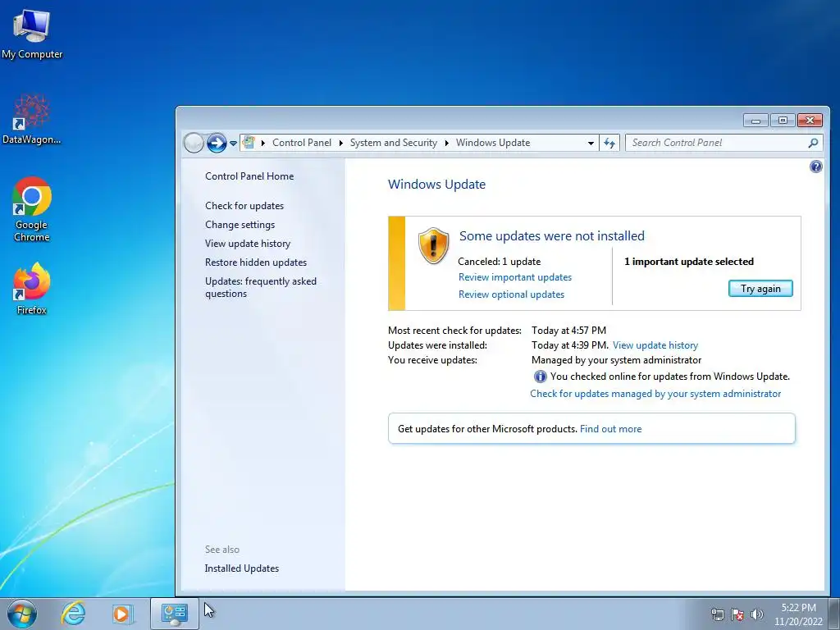Image resolution: width=840 pixels, height=630 pixels.
Task: Open Review important updates link
Action: pyautogui.click(x=515, y=277)
